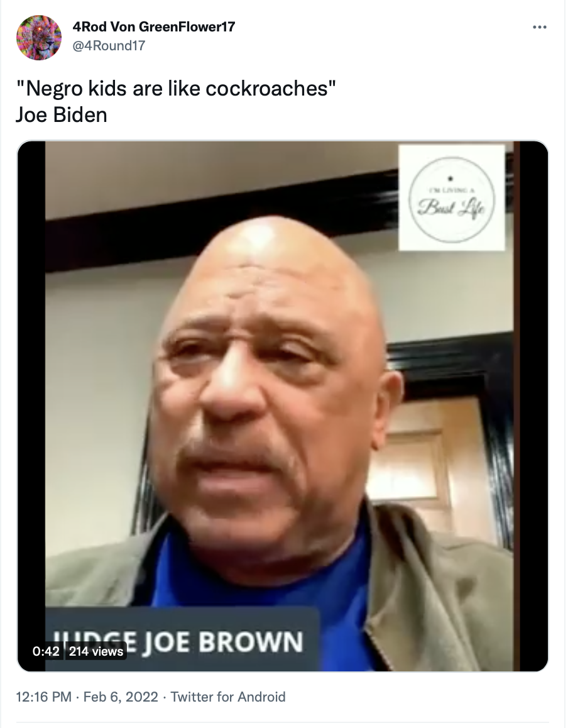Open the 12:16 PM timestamp link
The width and height of the screenshot is (568, 728).
coord(43,697)
